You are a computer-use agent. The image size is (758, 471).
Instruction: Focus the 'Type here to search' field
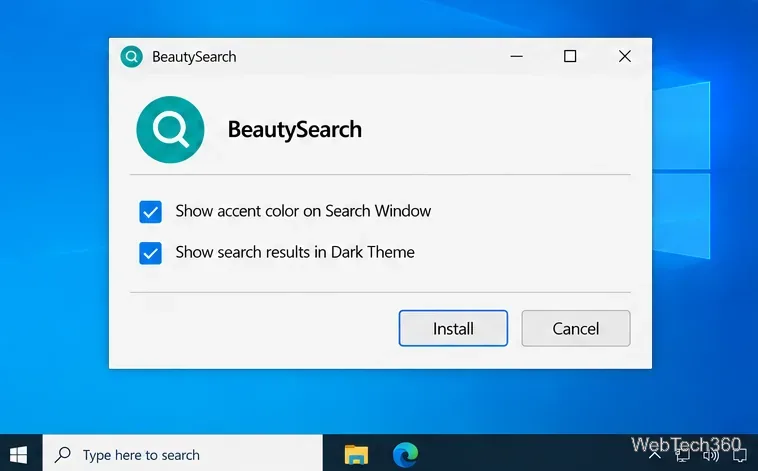183,455
